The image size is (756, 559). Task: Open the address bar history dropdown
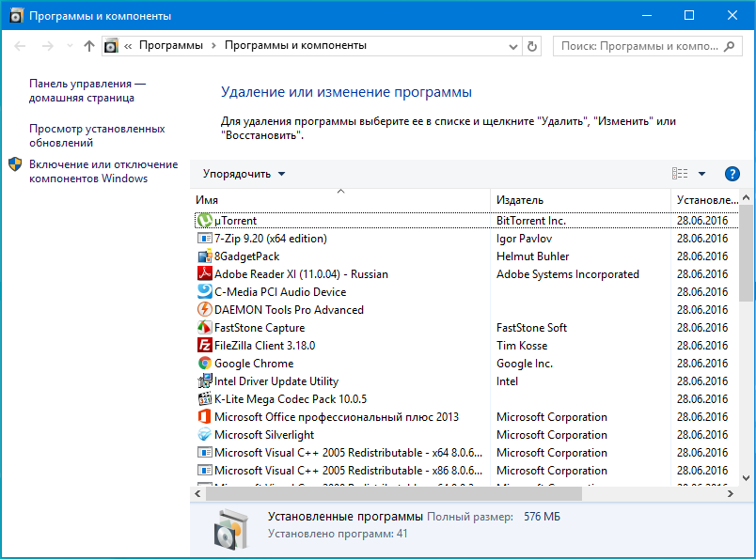click(512, 45)
